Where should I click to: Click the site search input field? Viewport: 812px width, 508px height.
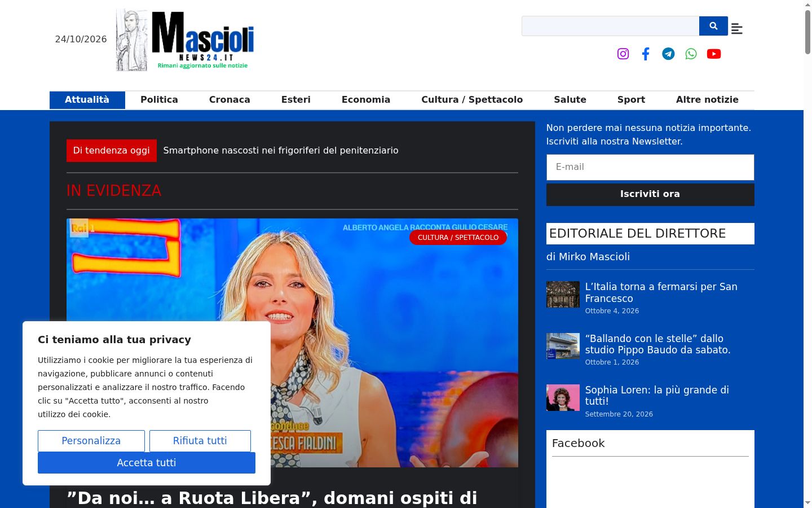[611, 26]
